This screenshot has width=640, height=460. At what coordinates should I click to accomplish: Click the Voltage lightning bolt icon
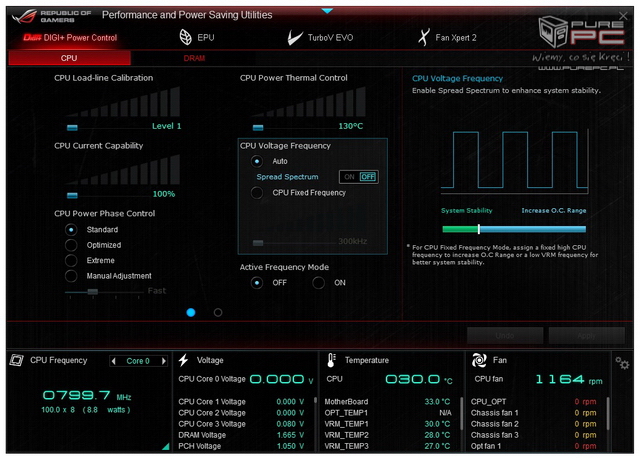184,360
